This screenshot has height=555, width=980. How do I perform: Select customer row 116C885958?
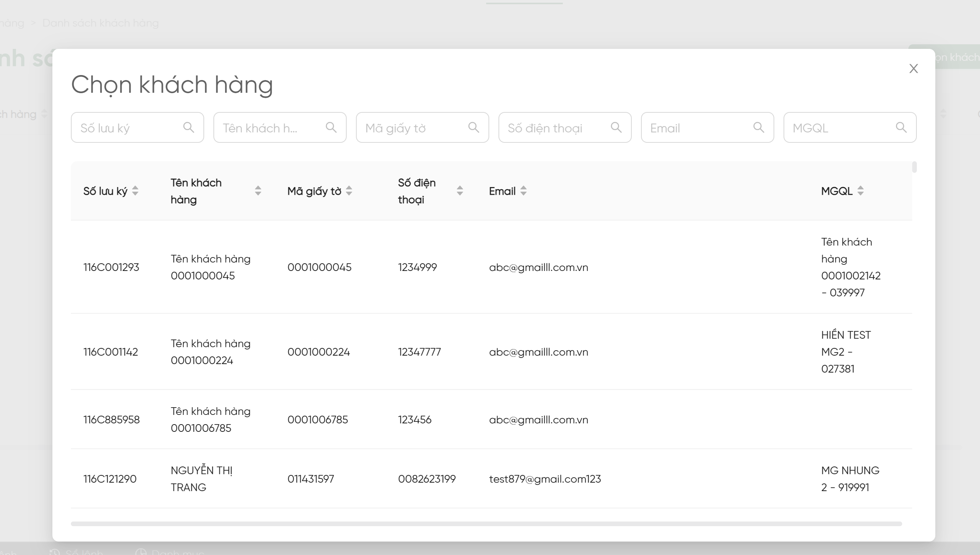[x=111, y=420]
